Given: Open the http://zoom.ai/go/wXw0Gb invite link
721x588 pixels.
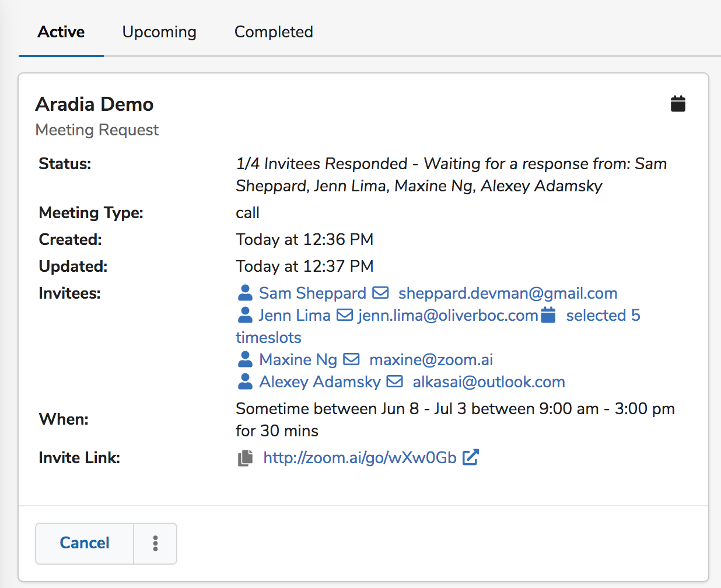Looking at the screenshot, I should [360, 457].
